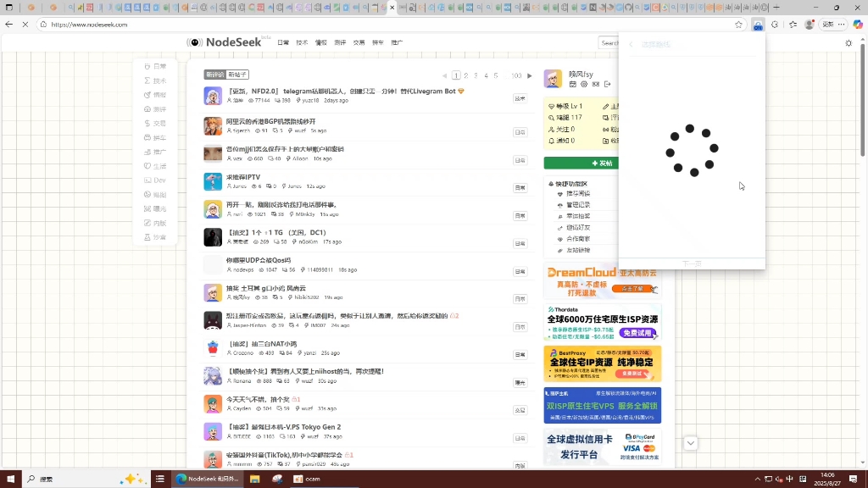The image size is (868, 488).
Task: Click the DreamCloud advertisement banner
Action: click(x=603, y=281)
